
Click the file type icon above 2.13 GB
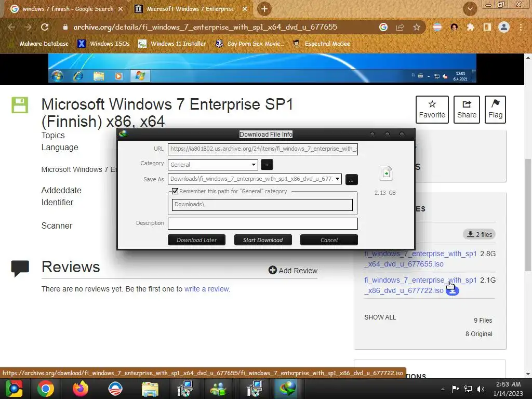(x=386, y=173)
